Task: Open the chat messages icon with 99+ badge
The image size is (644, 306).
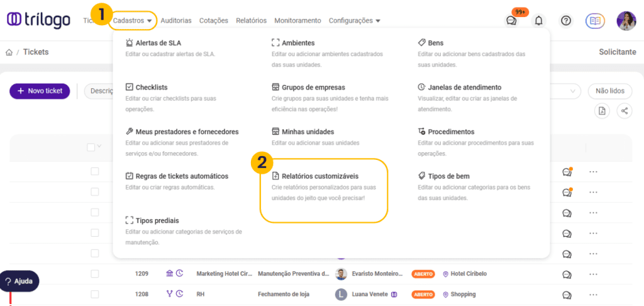Action: [511, 21]
